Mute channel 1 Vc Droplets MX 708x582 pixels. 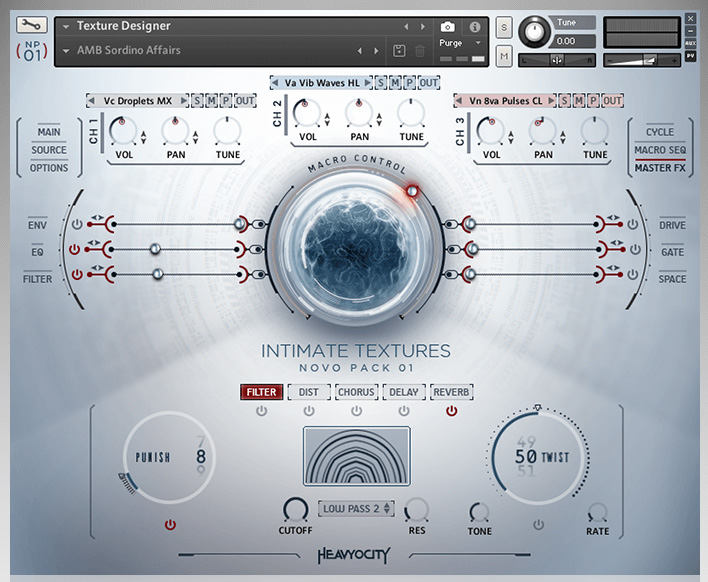coord(211,101)
